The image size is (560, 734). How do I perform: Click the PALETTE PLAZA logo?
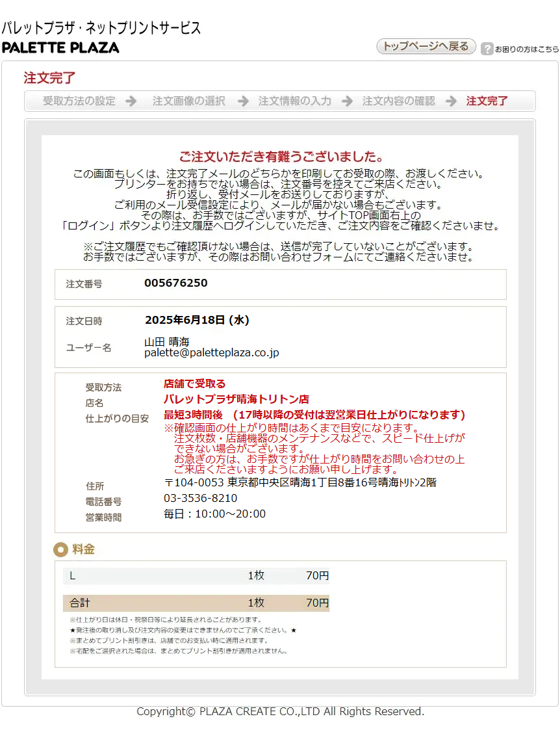pos(60,47)
